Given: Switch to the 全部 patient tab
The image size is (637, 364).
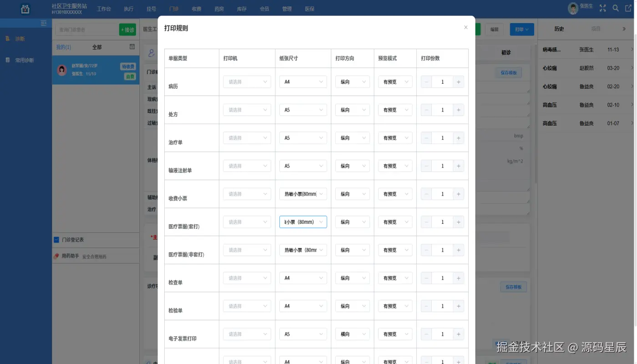Looking at the screenshot, I should pyautogui.click(x=97, y=47).
